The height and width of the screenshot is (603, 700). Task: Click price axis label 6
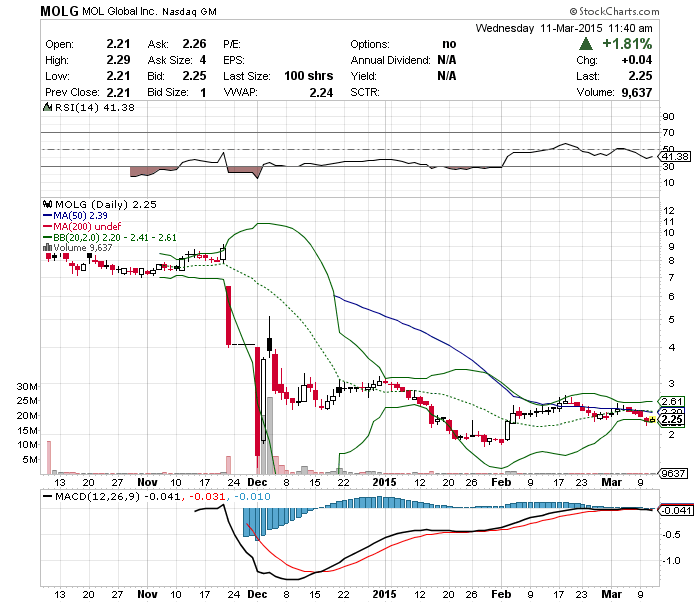(671, 296)
